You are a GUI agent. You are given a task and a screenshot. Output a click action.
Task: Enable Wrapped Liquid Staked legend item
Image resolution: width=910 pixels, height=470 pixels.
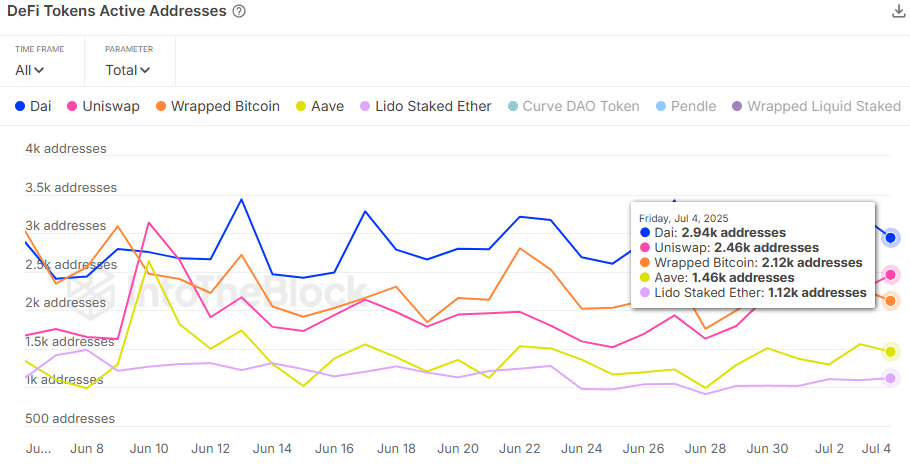click(x=817, y=107)
